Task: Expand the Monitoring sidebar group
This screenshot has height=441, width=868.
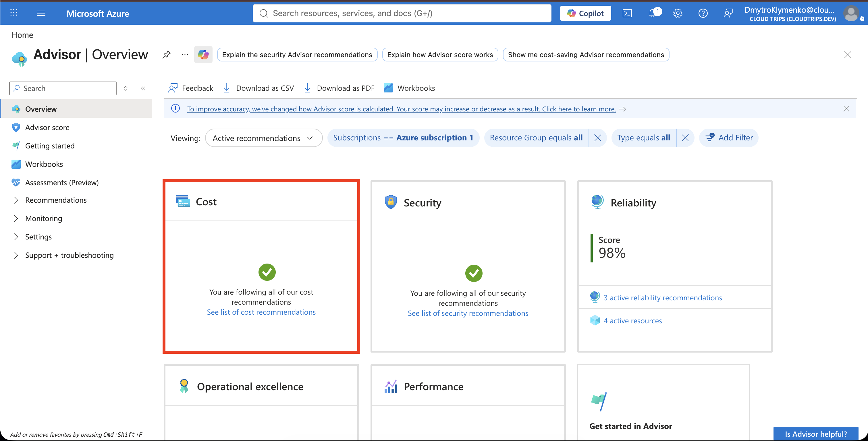Action: pyautogui.click(x=16, y=218)
